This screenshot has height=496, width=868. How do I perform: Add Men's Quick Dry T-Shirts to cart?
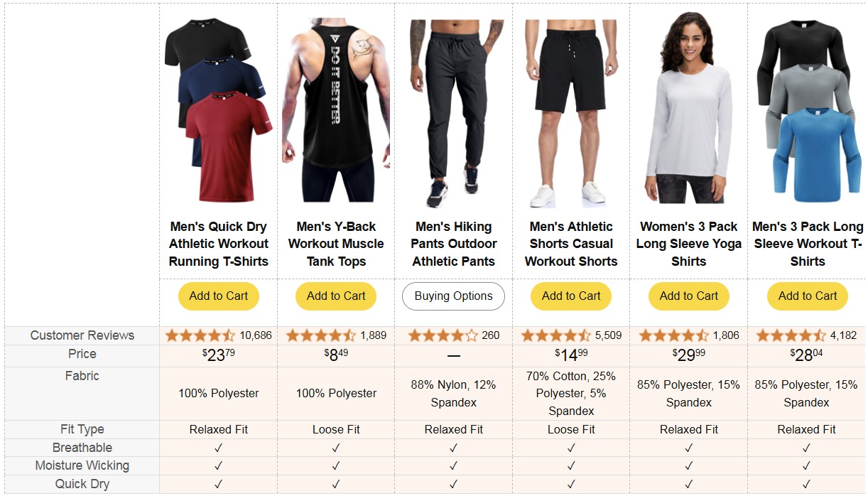tap(219, 296)
